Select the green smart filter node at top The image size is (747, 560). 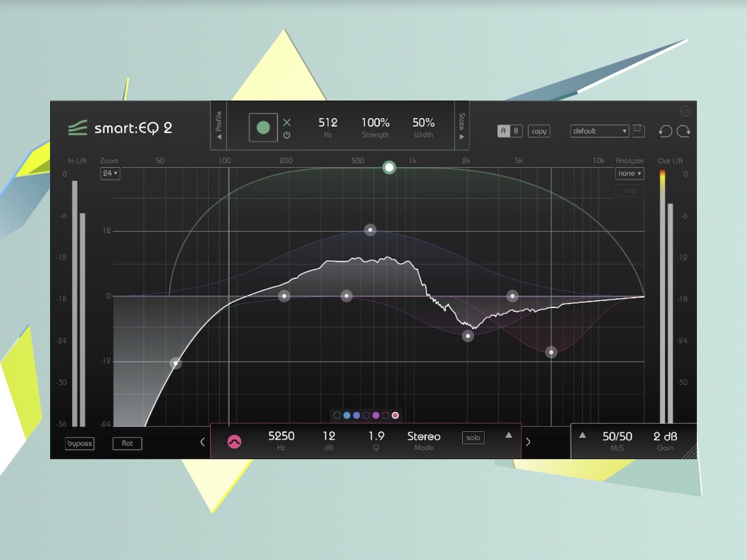(389, 168)
